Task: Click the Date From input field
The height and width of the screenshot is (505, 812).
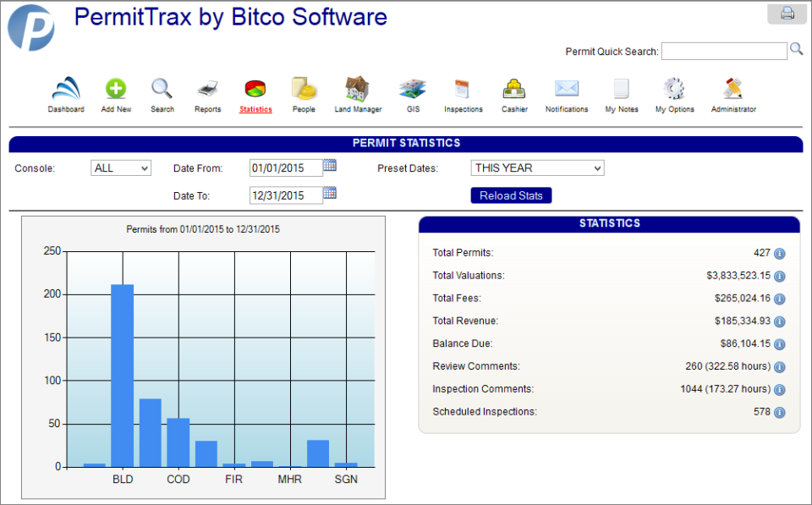Action: 286,167
